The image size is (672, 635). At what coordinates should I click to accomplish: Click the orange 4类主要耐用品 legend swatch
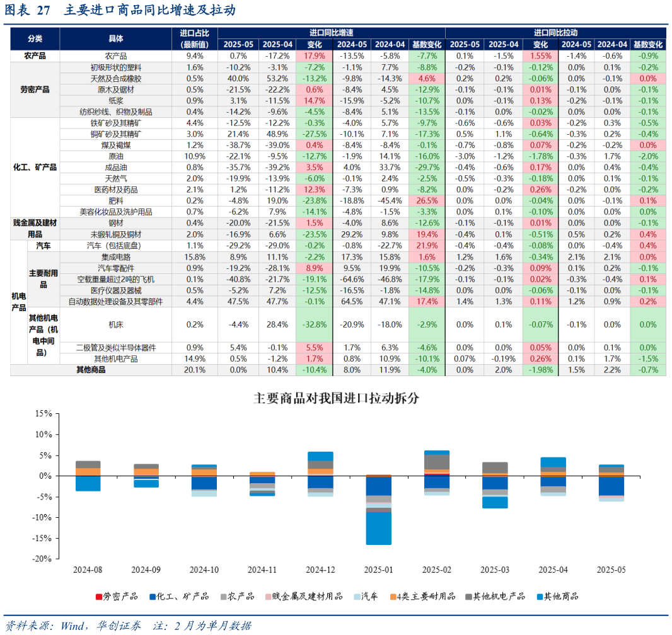pos(393,597)
